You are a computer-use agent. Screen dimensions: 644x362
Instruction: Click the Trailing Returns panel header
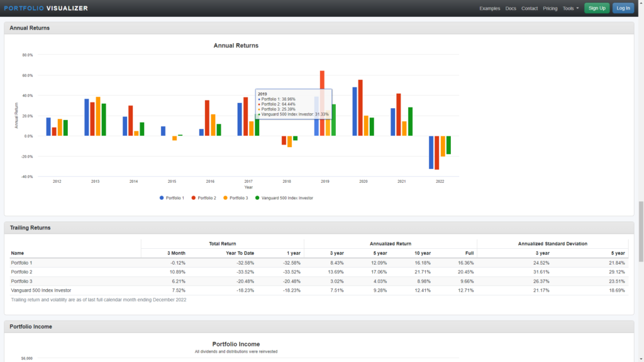point(30,228)
